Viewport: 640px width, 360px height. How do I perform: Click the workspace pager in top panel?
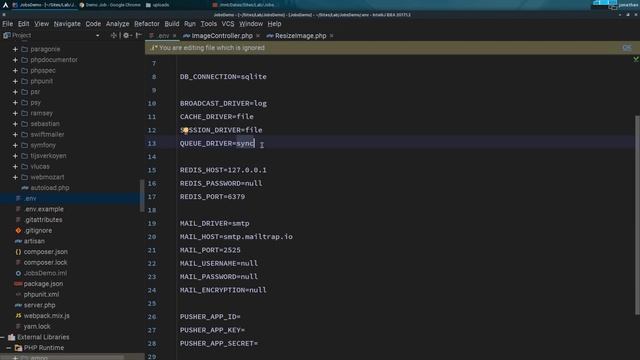coord(604,3)
